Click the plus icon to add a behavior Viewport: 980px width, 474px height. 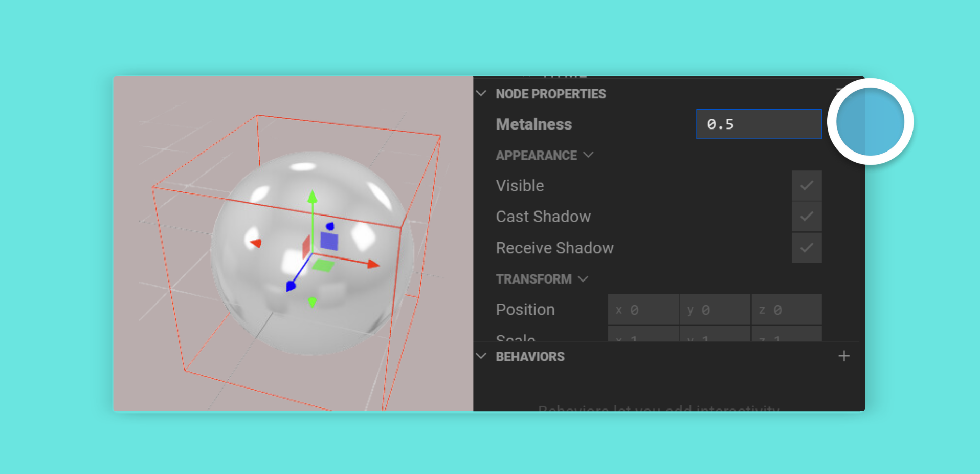[844, 356]
